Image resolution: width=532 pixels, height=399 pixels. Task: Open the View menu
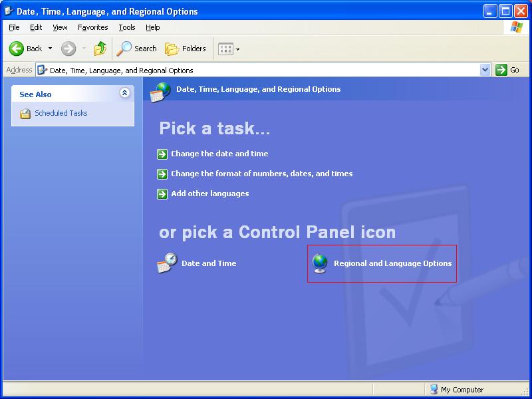pyautogui.click(x=60, y=27)
